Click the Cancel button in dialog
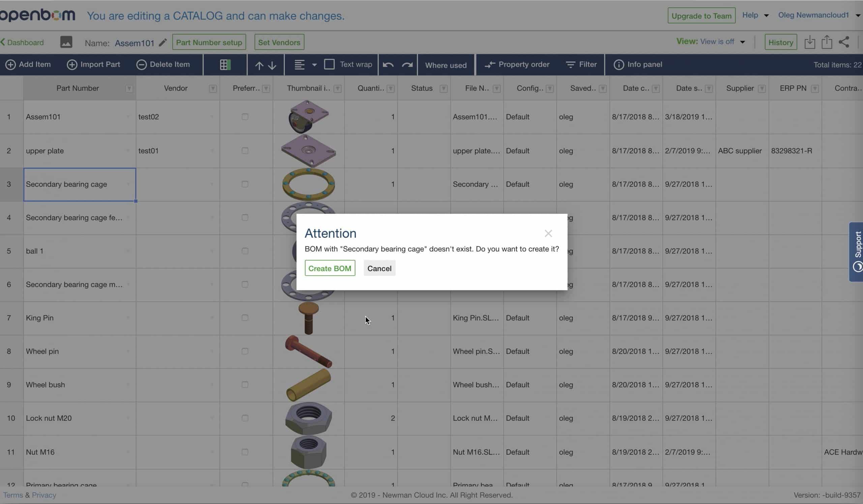Image resolution: width=863 pixels, height=504 pixels. (x=379, y=268)
